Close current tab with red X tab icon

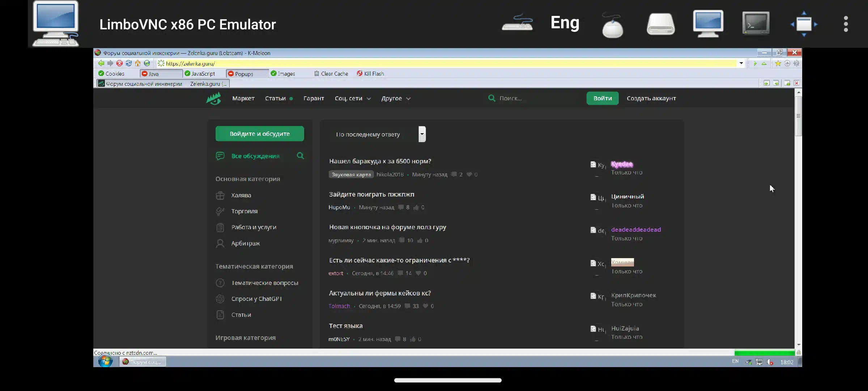[x=796, y=83]
